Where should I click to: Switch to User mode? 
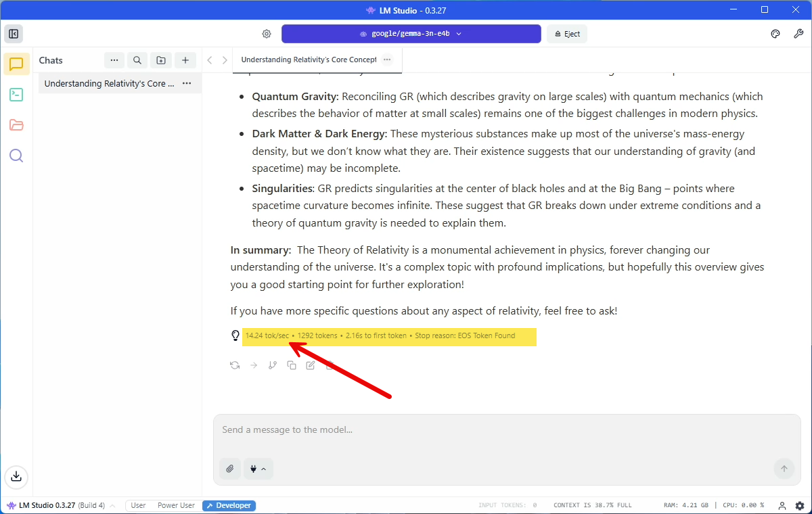tap(138, 505)
